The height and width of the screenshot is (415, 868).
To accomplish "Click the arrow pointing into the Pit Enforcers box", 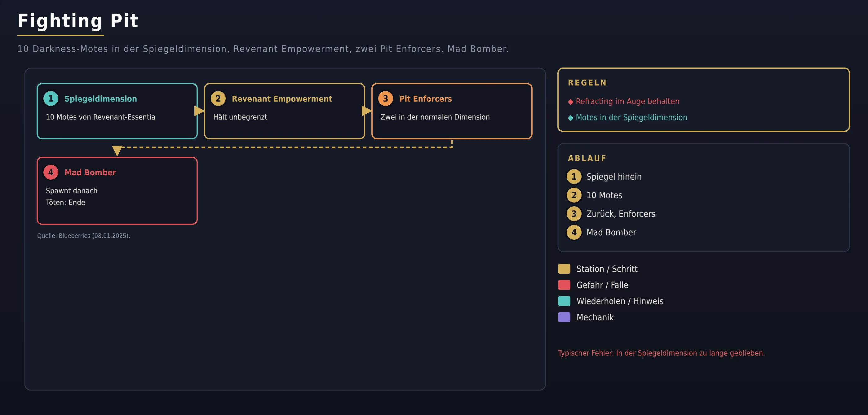I will pyautogui.click(x=367, y=111).
